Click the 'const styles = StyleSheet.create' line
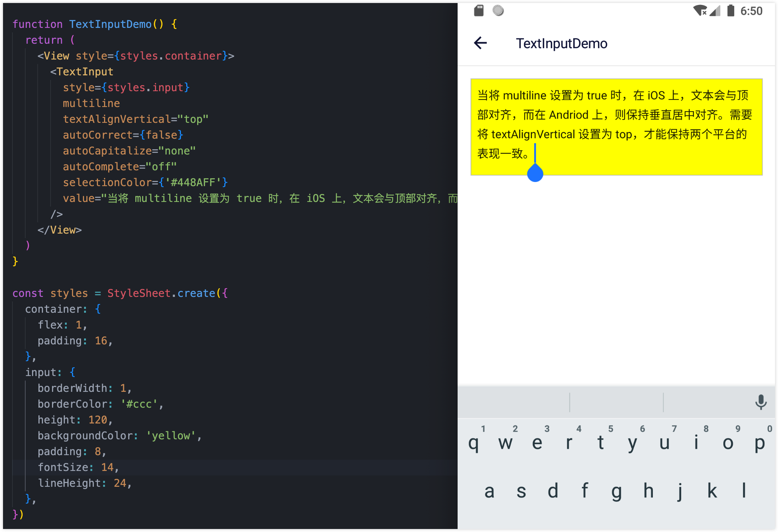778x532 pixels. 120,293
